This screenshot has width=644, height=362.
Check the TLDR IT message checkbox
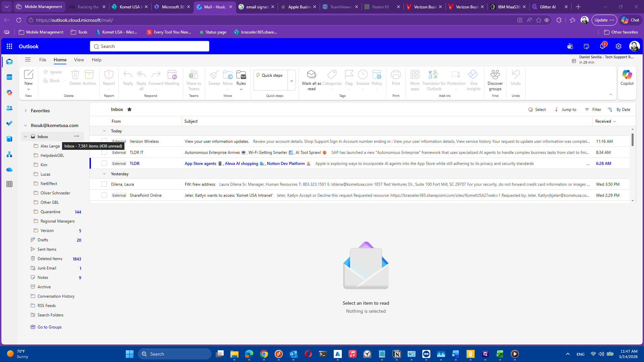tap(104, 152)
